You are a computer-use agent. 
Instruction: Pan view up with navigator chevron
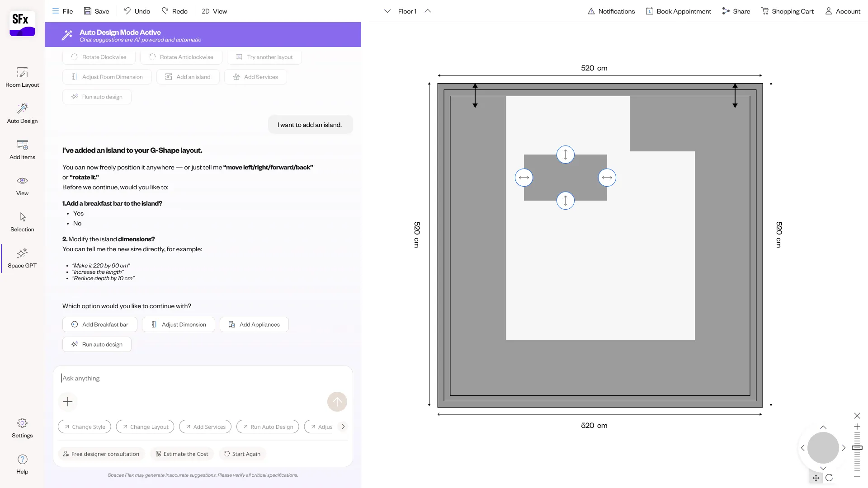(x=823, y=427)
